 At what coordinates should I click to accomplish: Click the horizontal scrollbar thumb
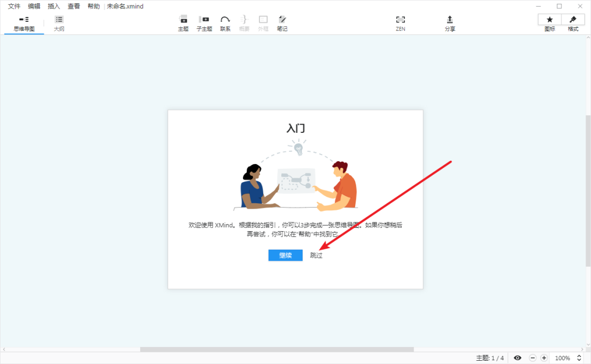click(277, 349)
